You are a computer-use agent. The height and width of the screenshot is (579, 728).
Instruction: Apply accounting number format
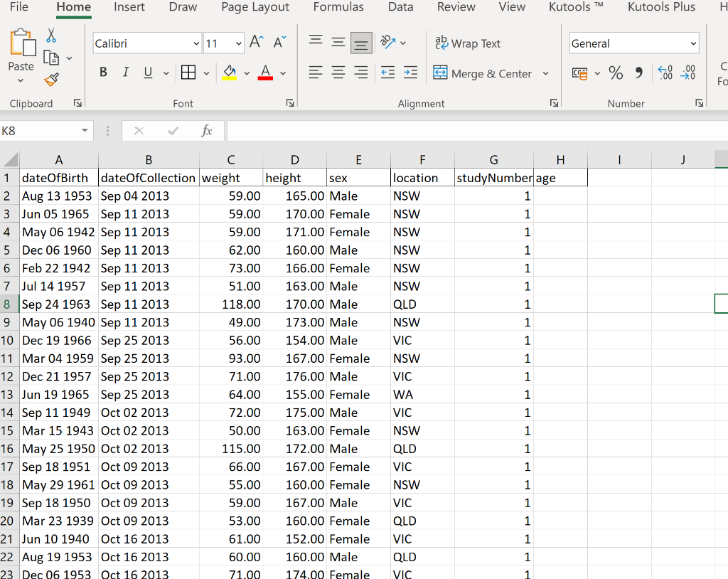pyautogui.click(x=580, y=73)
